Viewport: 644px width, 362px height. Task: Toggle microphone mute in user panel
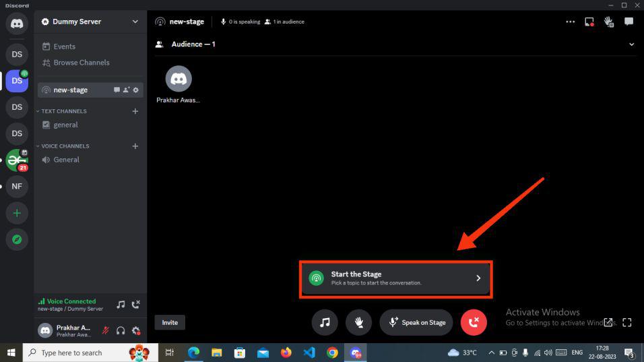(106, 330)
